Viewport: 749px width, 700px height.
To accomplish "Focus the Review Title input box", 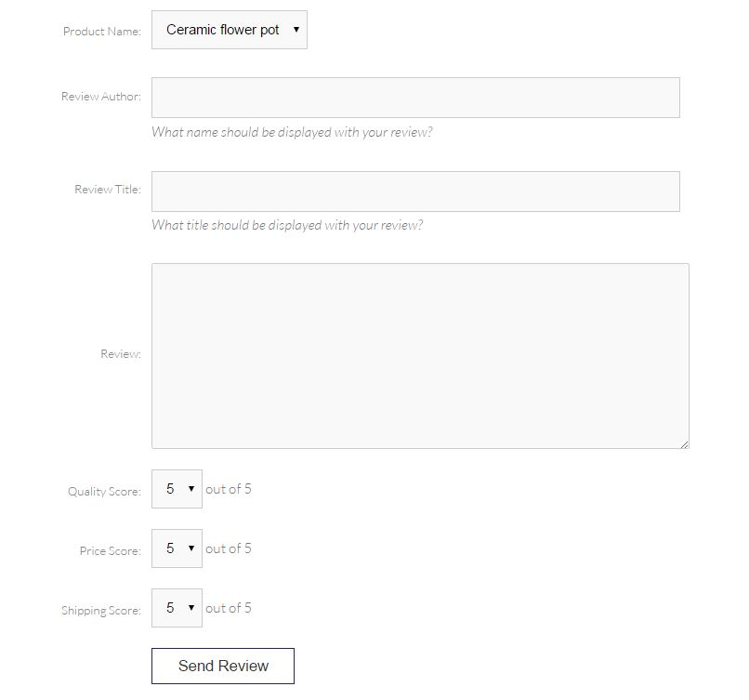I will click(x=415, y=192).
